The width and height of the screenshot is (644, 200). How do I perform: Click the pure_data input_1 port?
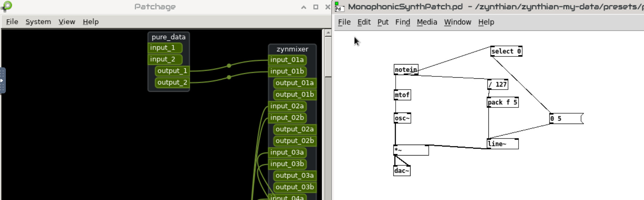pyautogui.click(x=165, y=48)
